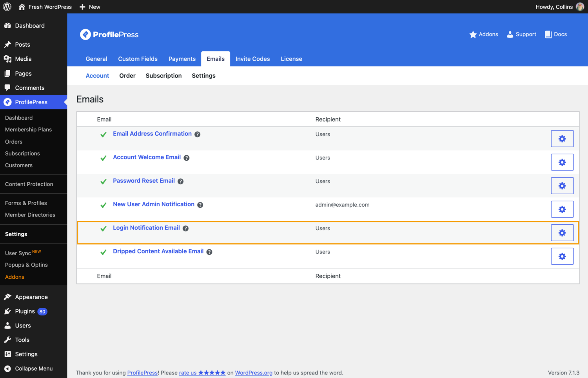This screenshot has width=588, height=378.
Task: Open the New content menu in admin bar
Action: pos(90,7)
